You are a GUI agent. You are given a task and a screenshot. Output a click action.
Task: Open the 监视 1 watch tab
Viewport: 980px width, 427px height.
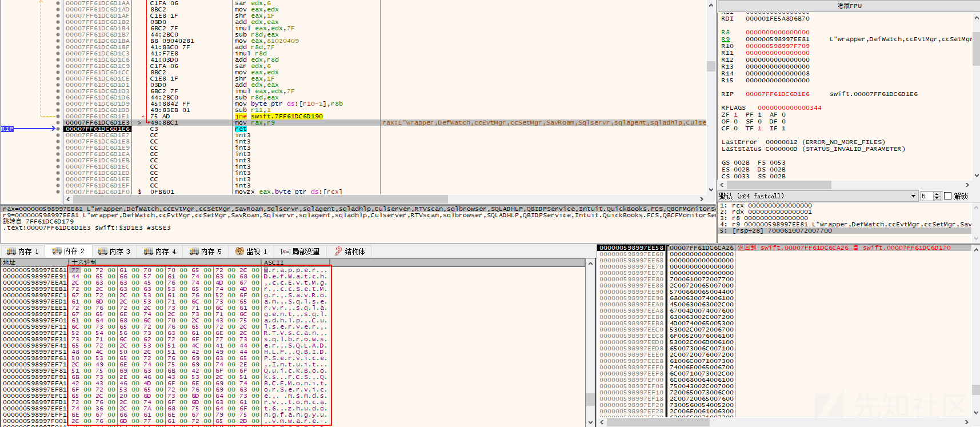click(251, 251)
